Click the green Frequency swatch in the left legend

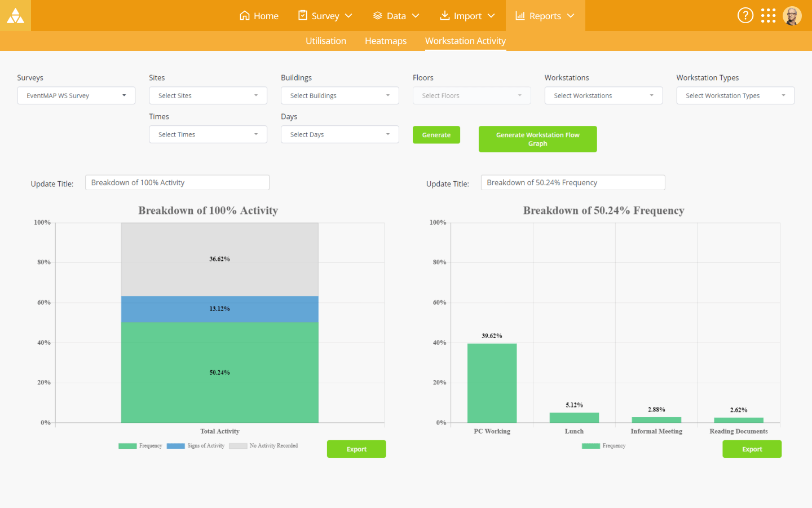[x=127, y=446]
